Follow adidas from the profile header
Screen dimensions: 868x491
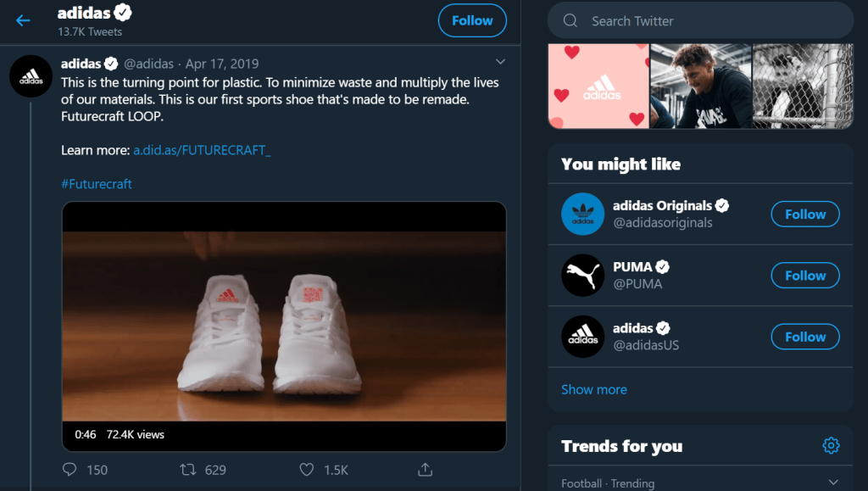coord(472,20)
